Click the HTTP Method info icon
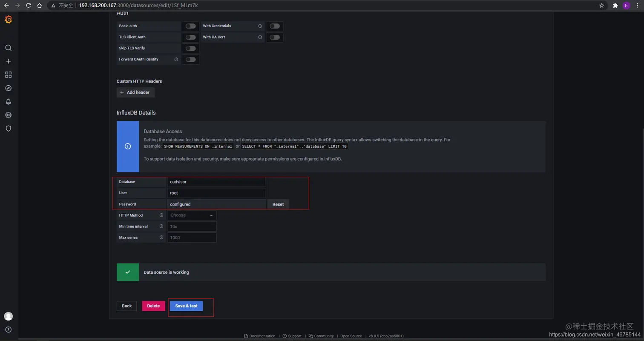Viewport: 644px width, 341px height. (x=161, y=215)
